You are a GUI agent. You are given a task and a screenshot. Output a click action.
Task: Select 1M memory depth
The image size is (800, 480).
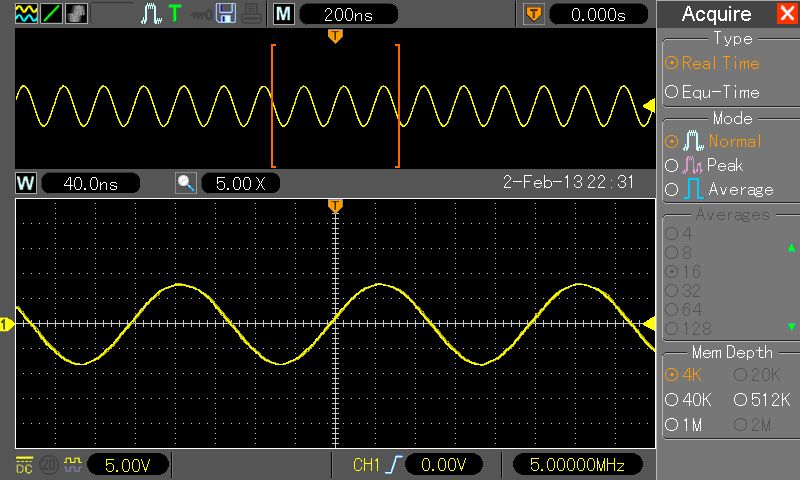pyautogui.click(x=684, y=424)
